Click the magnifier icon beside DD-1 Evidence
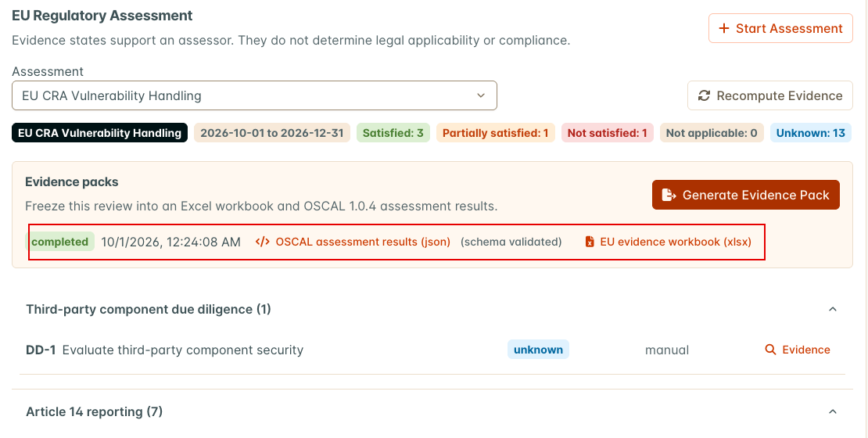The width and height of the screenshot is (868, 438). point(770,350)
